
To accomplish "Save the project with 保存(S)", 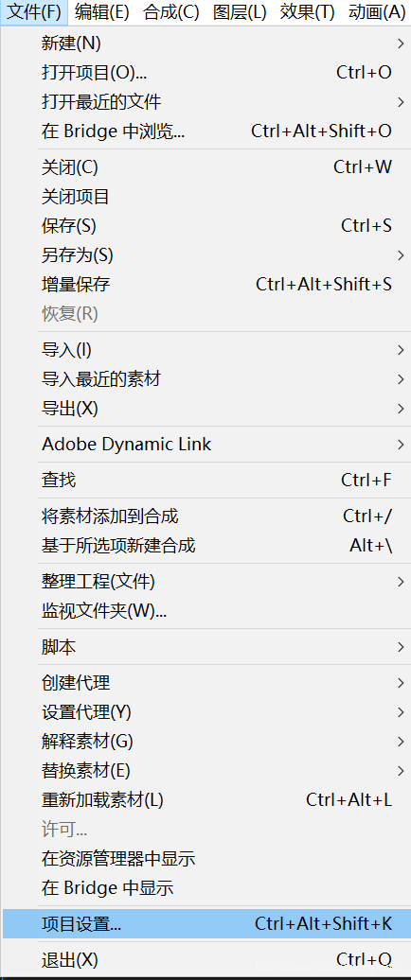I will tap(205, 226).
